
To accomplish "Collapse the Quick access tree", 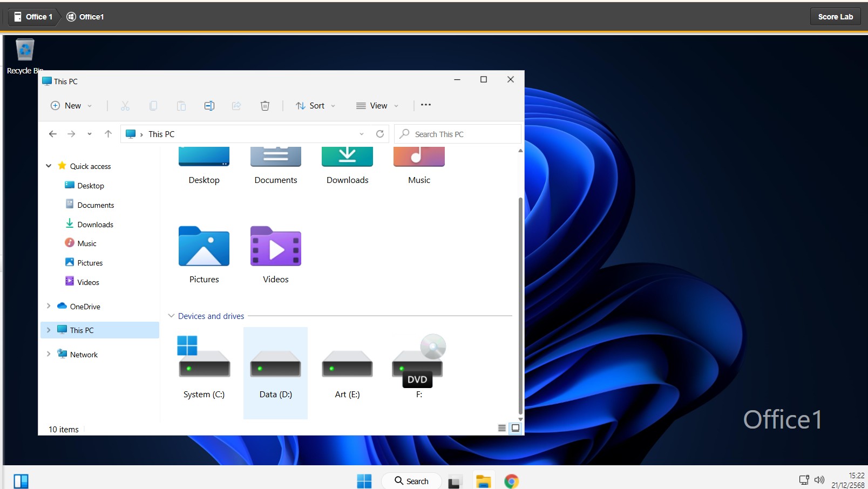I will click(49, 166).
